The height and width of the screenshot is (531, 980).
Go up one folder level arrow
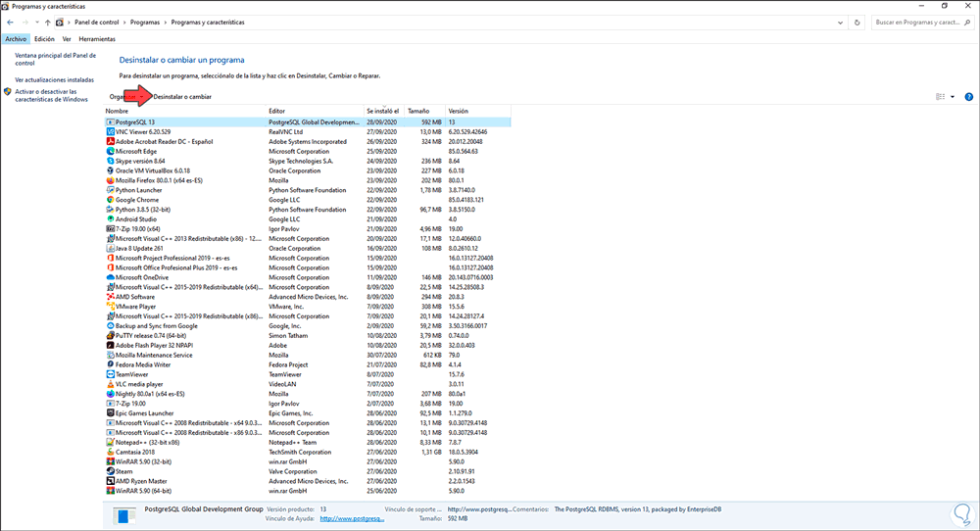47,23
